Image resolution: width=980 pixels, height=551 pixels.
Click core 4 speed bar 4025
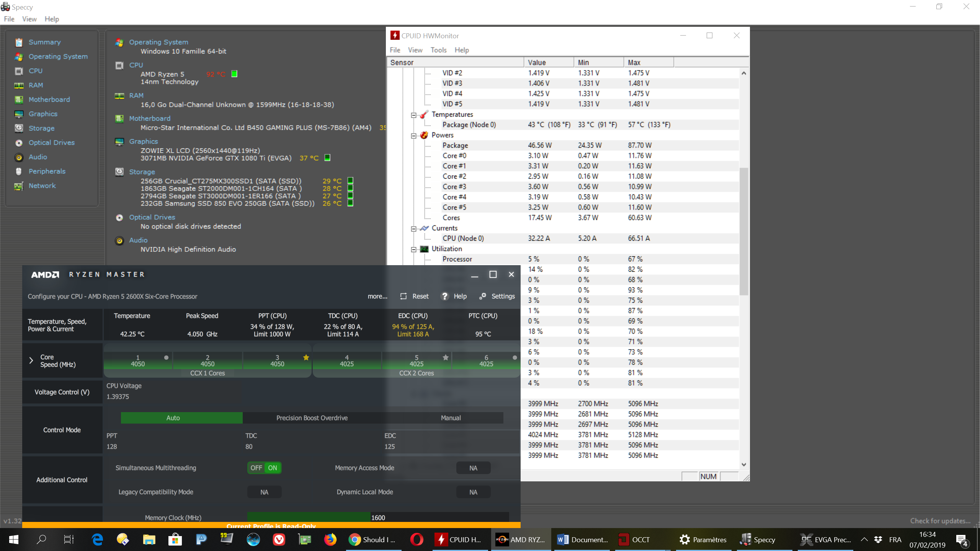[347, 360]
